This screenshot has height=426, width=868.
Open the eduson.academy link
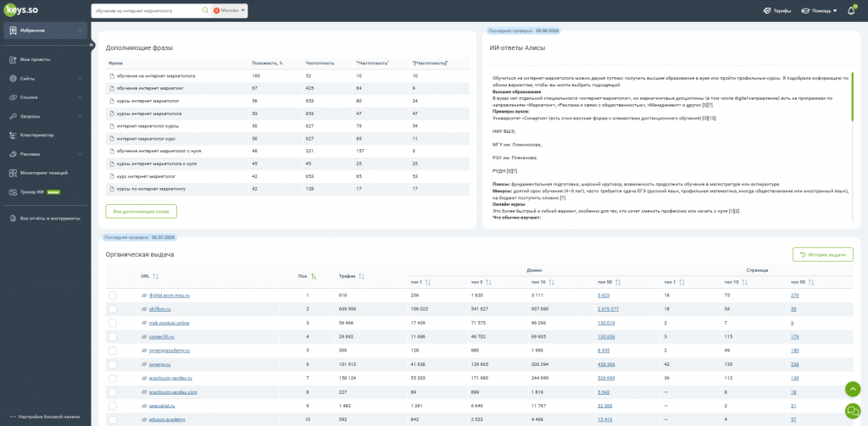(166, 420)
